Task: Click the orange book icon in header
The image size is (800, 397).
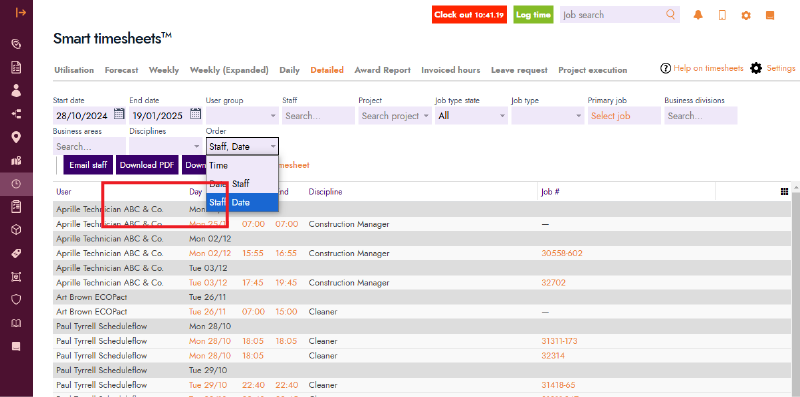Action: (x=770, y=15)
